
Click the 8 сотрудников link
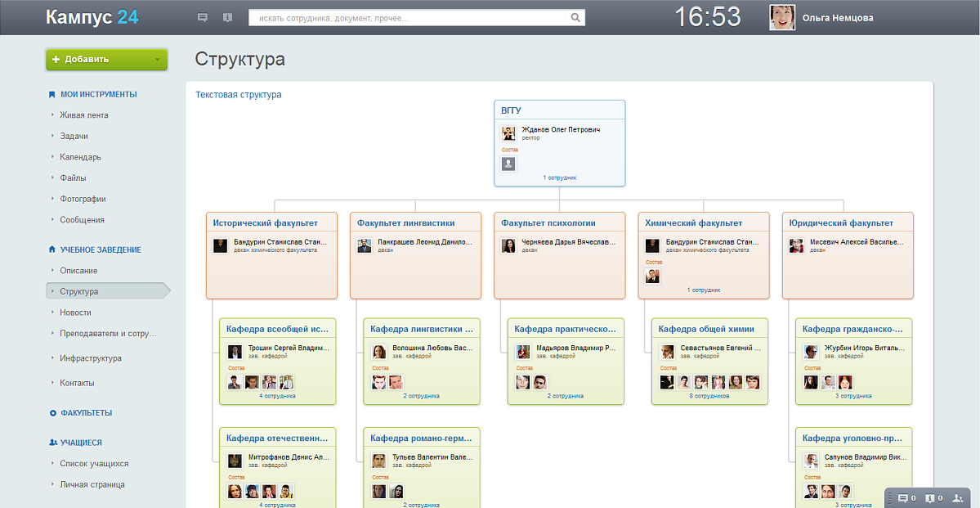pyautogui.click(x=709, y=396)
